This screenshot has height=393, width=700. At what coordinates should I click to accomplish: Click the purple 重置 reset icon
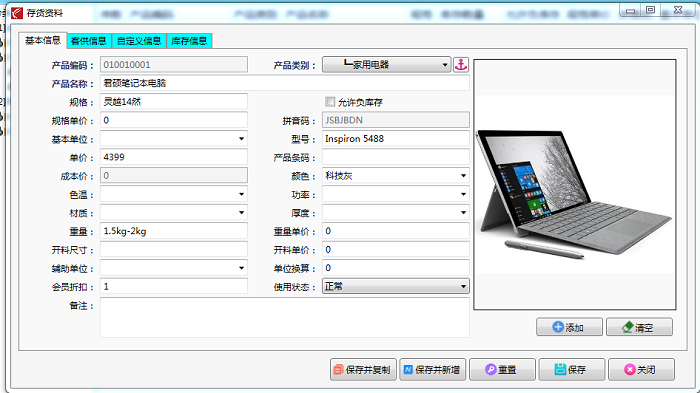tap(491, 369)
